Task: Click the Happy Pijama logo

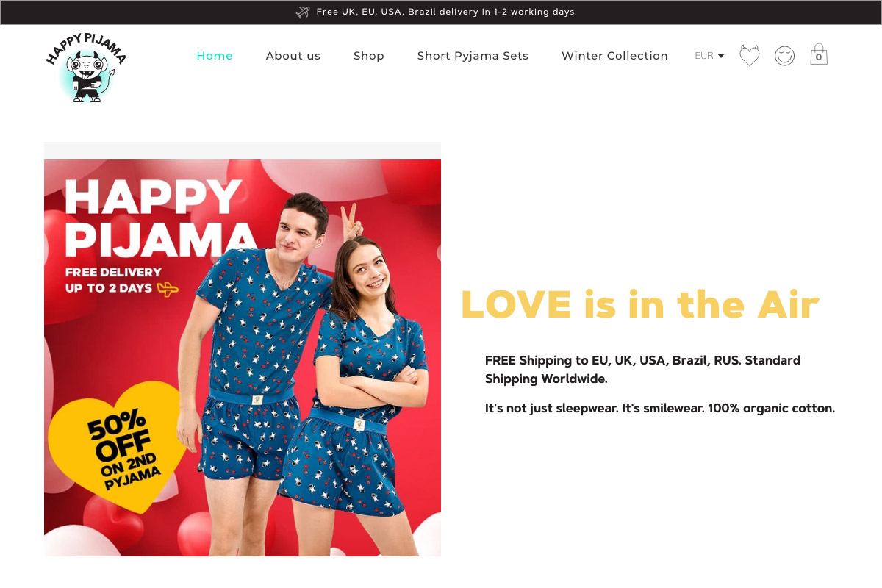Action: pyautogui.click(x=86, y=67)
